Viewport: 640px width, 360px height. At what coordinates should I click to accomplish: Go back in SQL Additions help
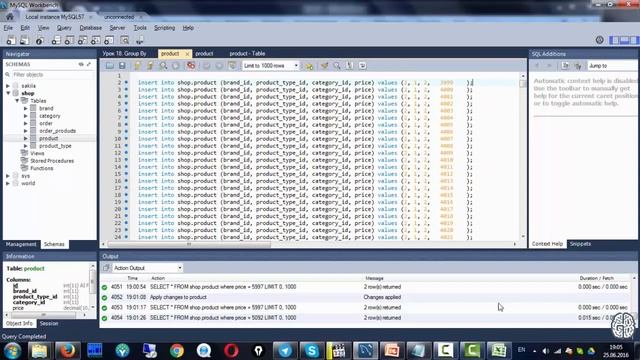(537, 66)
